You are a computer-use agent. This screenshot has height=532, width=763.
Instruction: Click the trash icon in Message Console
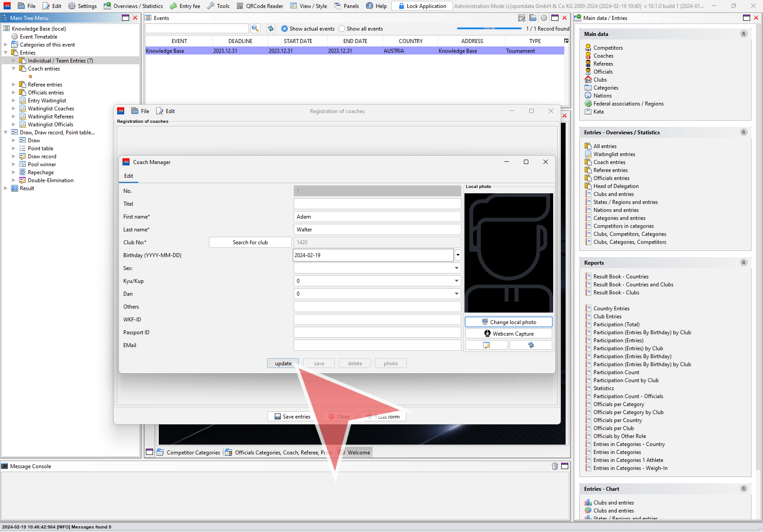click(555, 466)
